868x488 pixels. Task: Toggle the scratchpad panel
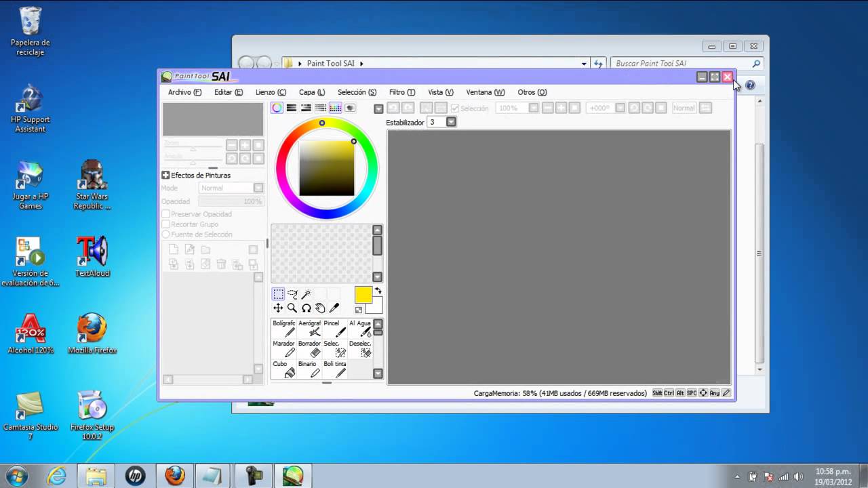pyautogui.click(x=350, y=108)
